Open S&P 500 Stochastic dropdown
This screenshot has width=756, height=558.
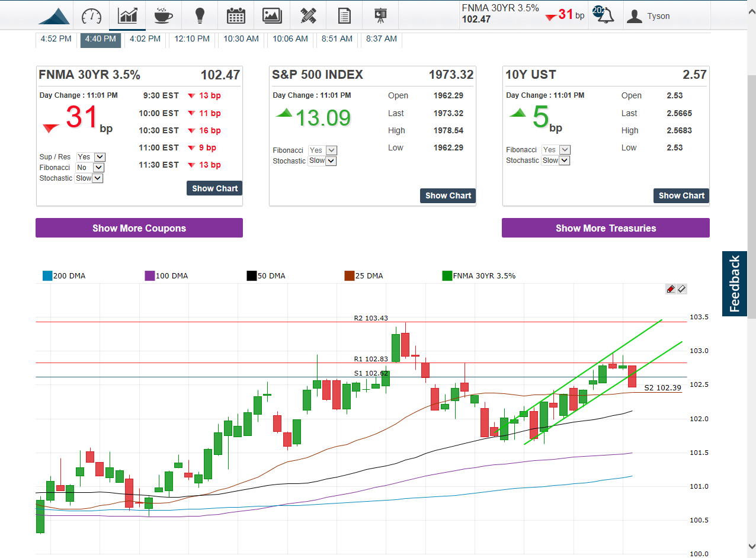click(x=322, y=161)
